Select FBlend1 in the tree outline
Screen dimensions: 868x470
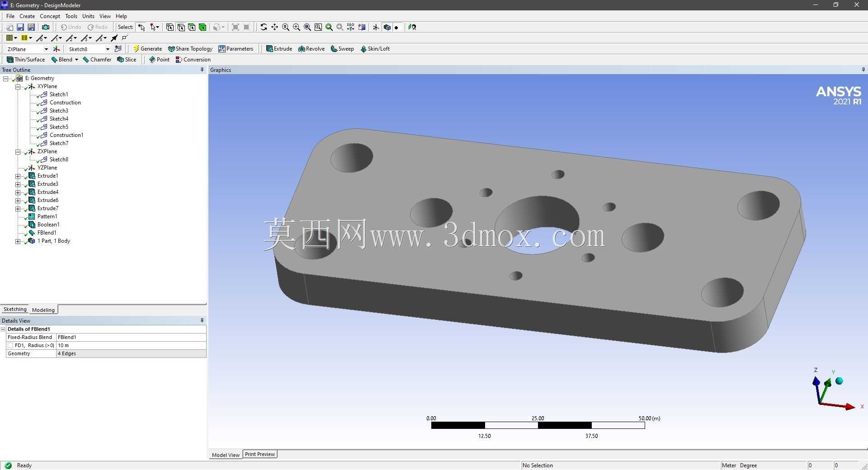pyautogui.click(x=47, y=233)
